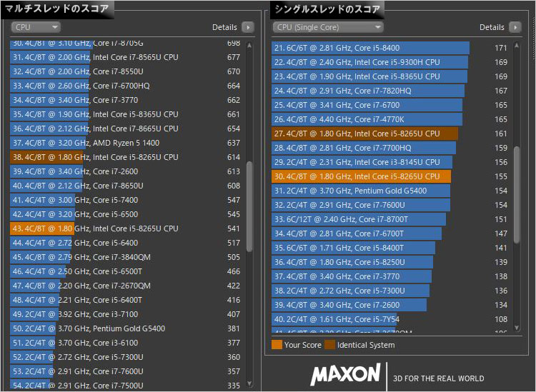Click scroll-up arrow of multi-thread list
This screenshot has height=392, width=536.
point(249,46)
